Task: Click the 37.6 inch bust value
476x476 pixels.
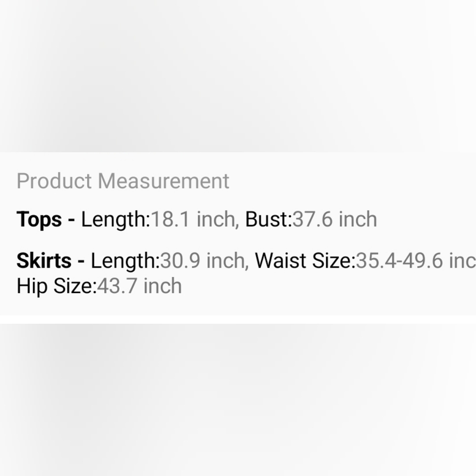Action: (335, 219)
